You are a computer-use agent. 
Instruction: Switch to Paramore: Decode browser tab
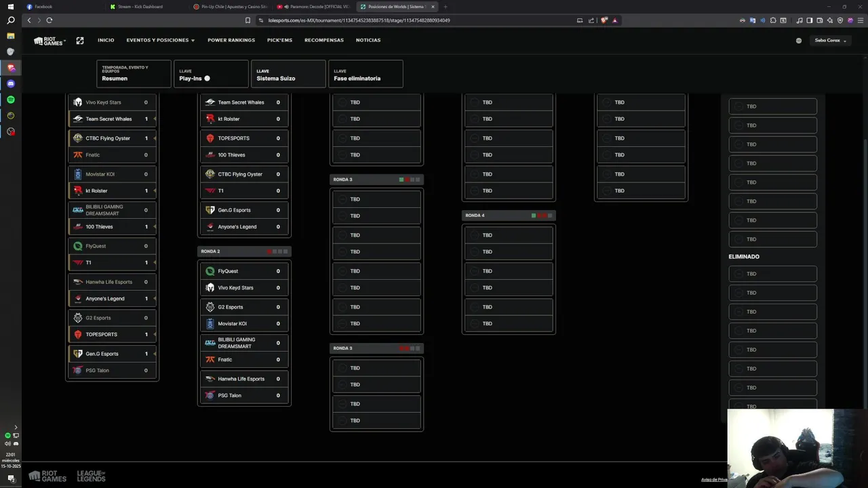tap(314, 7)
